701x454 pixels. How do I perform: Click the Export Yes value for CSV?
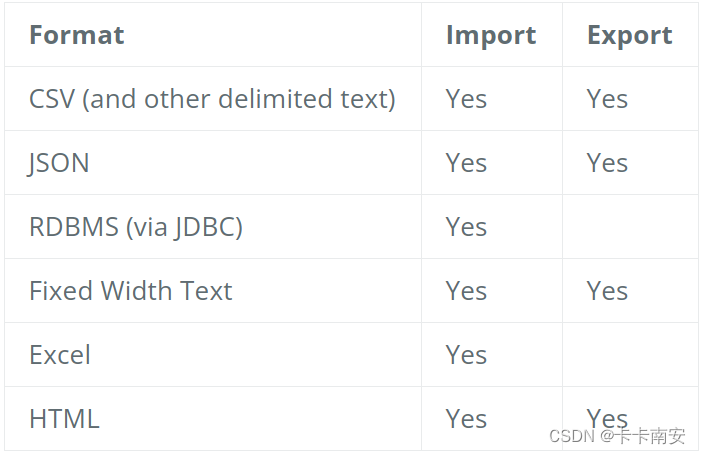tap(607, 99)
